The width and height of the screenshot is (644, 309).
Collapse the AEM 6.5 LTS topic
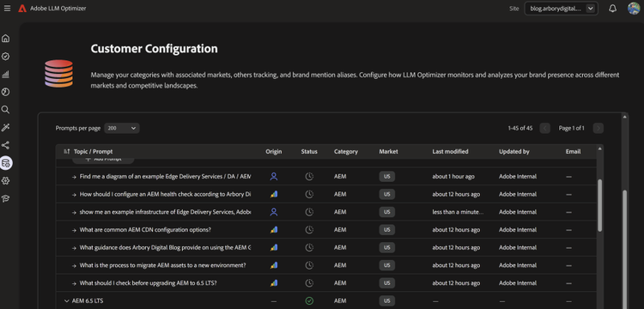66,300
